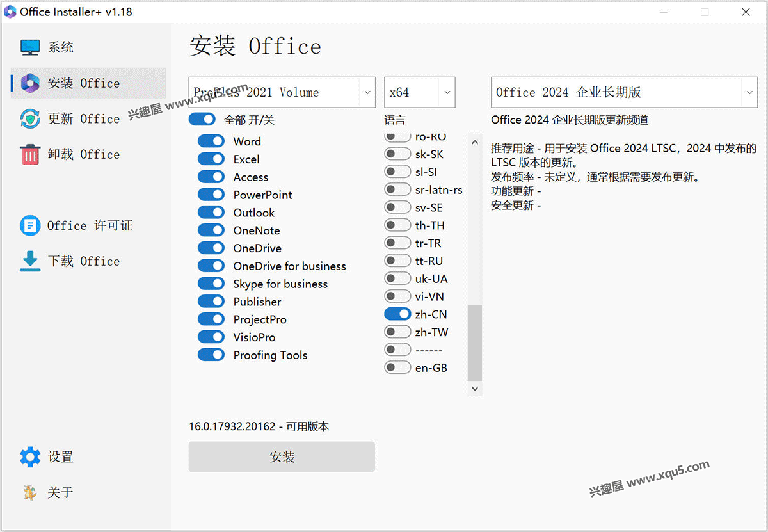The width and height of the screenshot is (768, 532).
Task: Disable the zh-CN language switch
Action: click(397, 314)
